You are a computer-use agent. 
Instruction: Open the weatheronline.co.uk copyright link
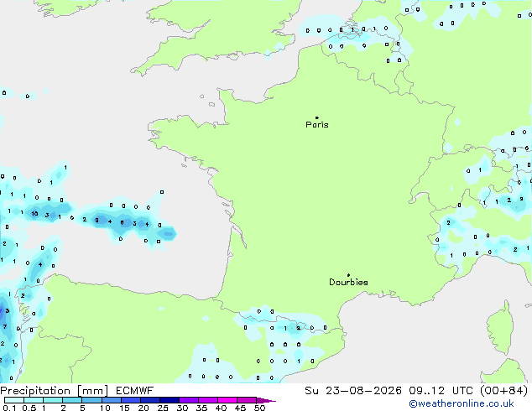click(462, 403)
